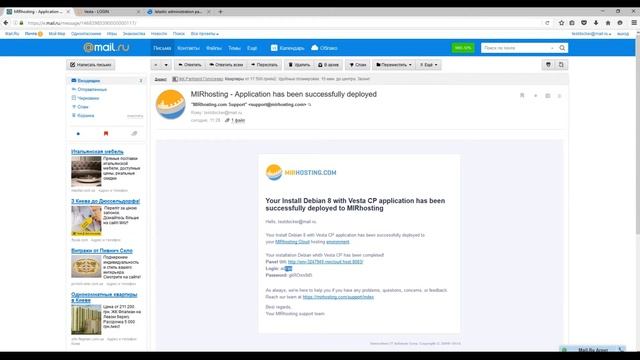Open the Panel URL link in email
This screenshot has height=360, width=640.
[x=325, y=262]
